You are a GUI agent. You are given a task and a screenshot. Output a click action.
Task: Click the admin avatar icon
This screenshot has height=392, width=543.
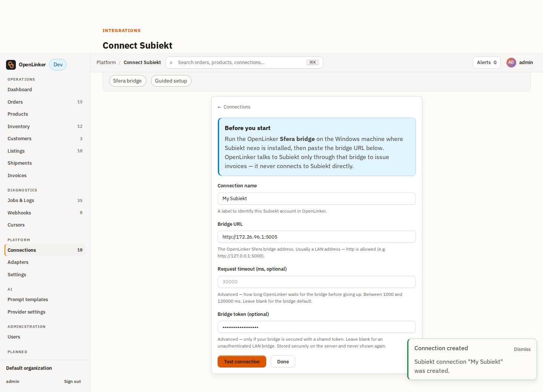point(511,63)
